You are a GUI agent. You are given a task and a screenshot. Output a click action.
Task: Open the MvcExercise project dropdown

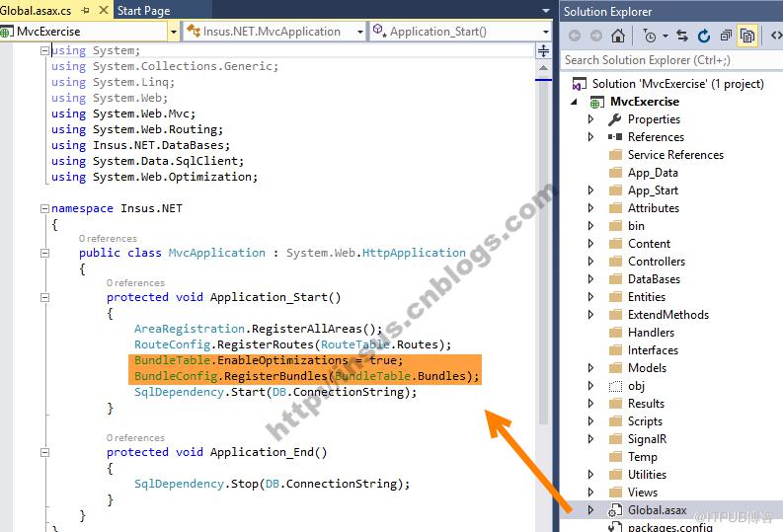(x=173, y=32)
